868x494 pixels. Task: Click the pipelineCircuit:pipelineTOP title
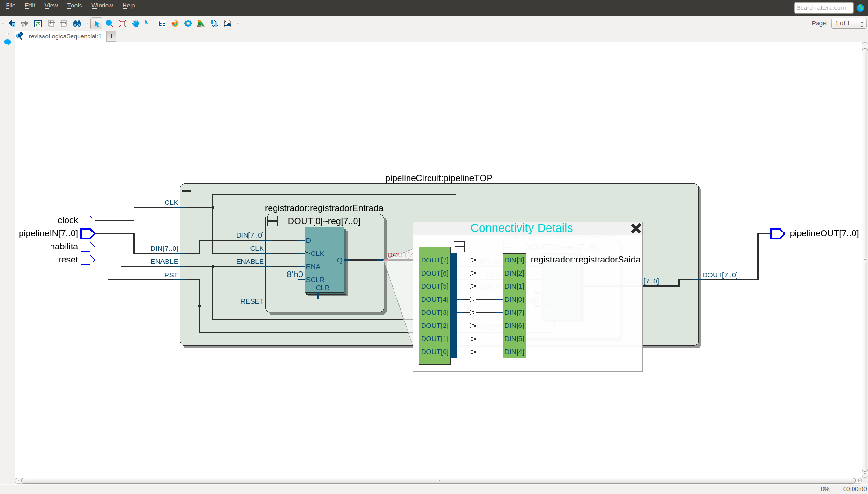click(x=438, y=178)
